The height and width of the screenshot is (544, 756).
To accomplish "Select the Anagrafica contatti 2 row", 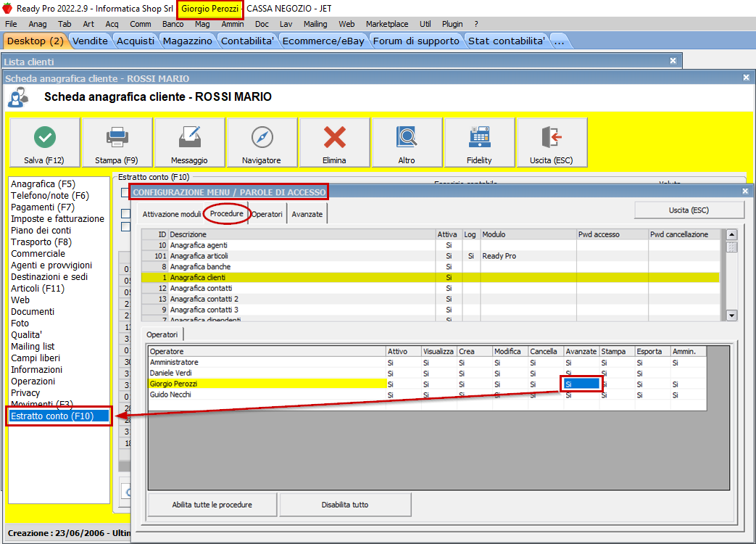I will tap(430, 299).
